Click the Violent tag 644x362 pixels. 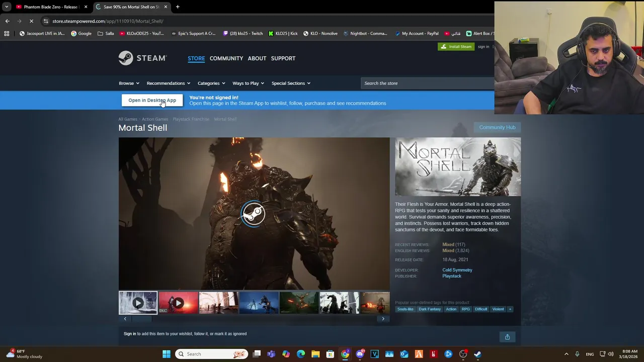(x=498, y=309)
